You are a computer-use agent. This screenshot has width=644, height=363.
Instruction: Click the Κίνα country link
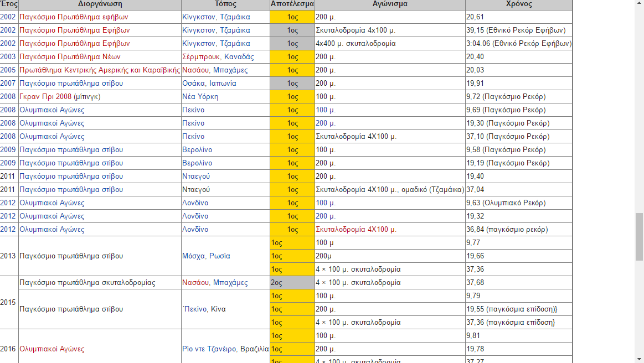(x=218, y=309)
